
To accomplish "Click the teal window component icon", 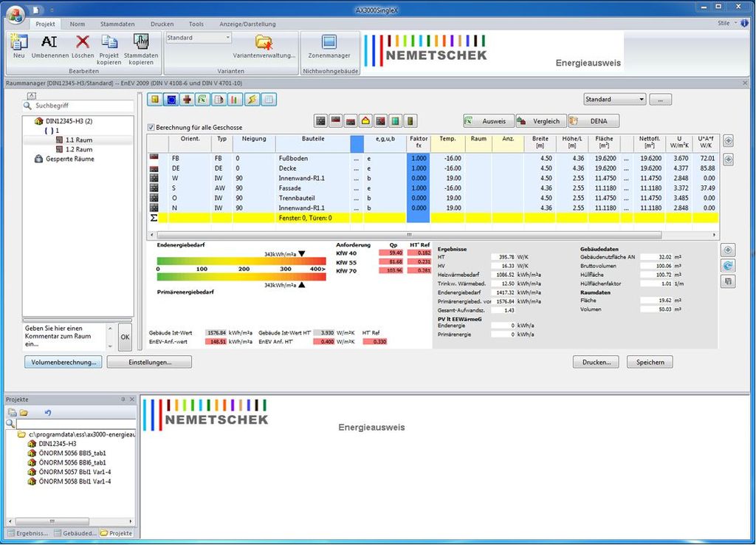I will click(x=396, y=120).
